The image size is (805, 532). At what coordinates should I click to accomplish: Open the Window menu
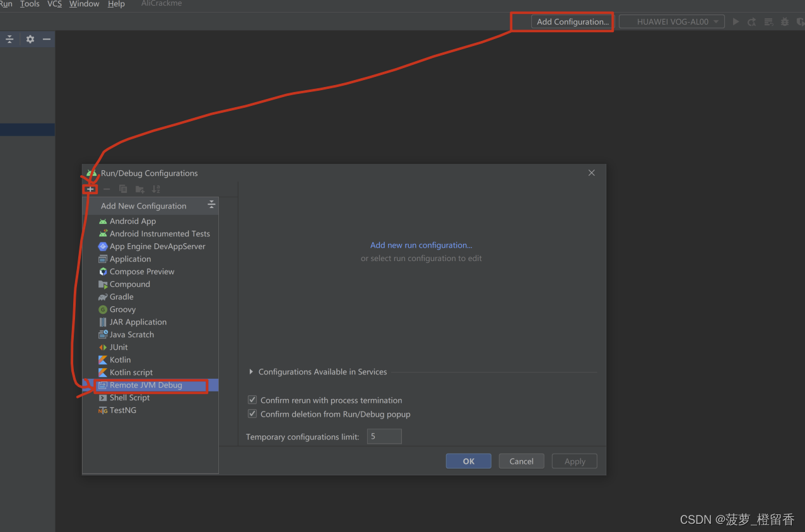click(x=84, y=4)
